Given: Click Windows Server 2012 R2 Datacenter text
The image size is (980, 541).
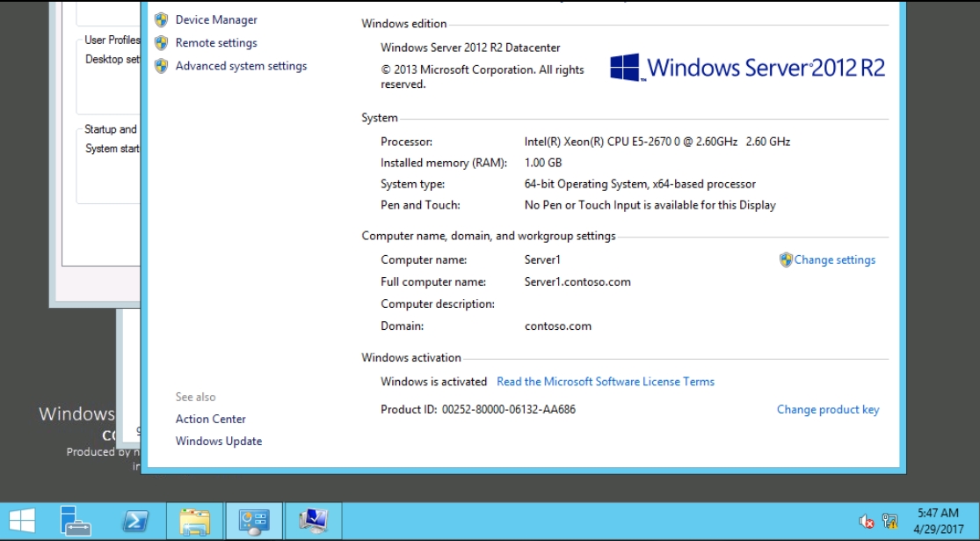Looking at the screenshot, I should [x=470, y=48].
